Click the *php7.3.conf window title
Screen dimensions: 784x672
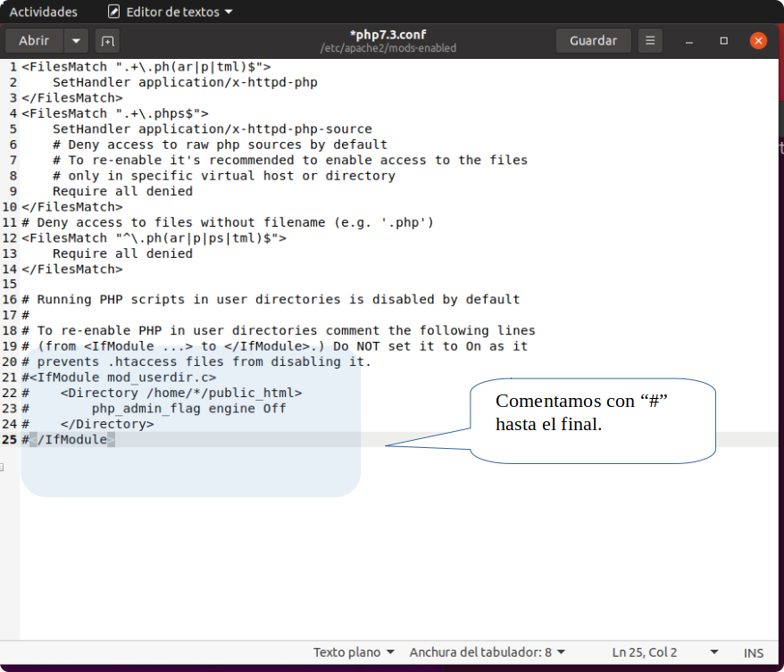pyautogui.click(x=388, y=35)
